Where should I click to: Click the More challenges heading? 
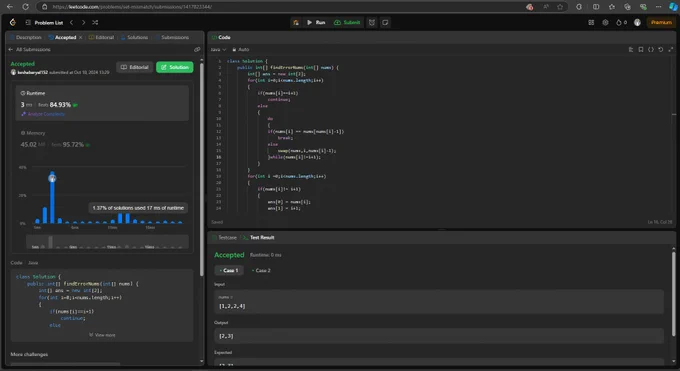(x=29, y=355)
